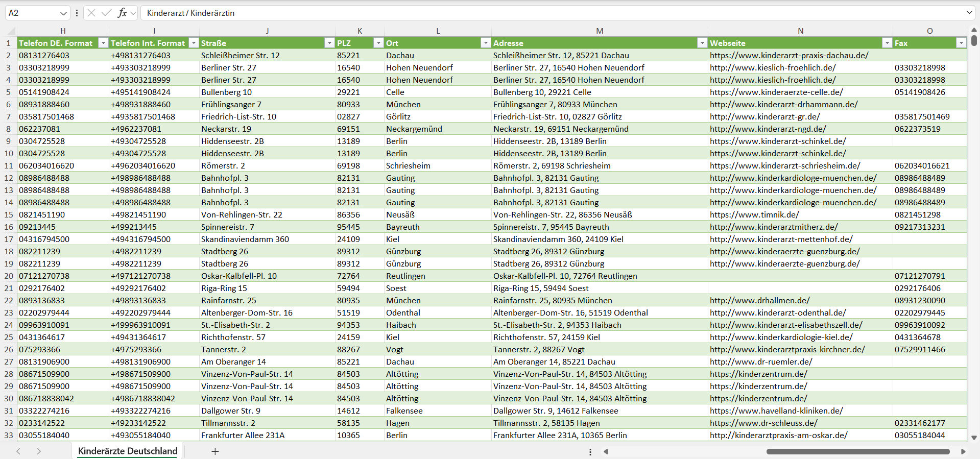
Task: Open the Webseite column filter dropdown
Action: pyautogui.click(x=887, y=43)
